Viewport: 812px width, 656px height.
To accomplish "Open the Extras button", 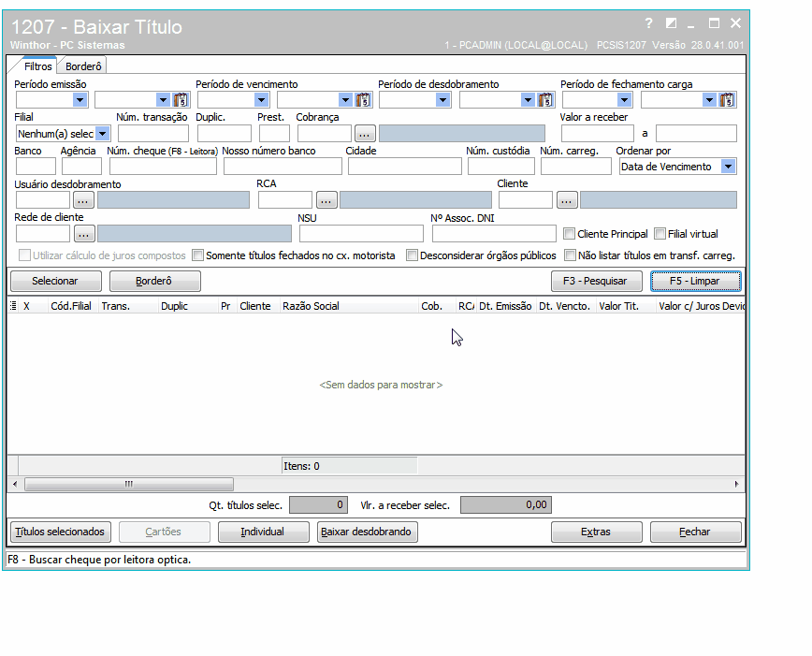I will [596, 532].
